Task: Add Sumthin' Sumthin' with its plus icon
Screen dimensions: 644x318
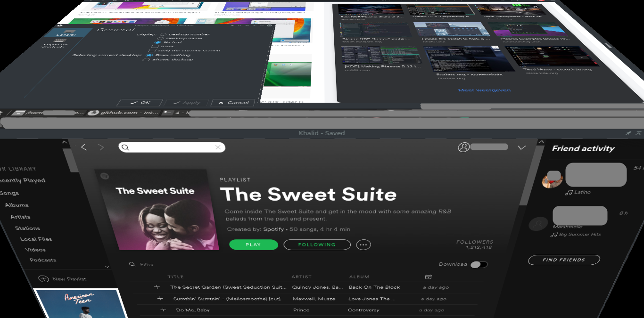Action: coord(160,299)
